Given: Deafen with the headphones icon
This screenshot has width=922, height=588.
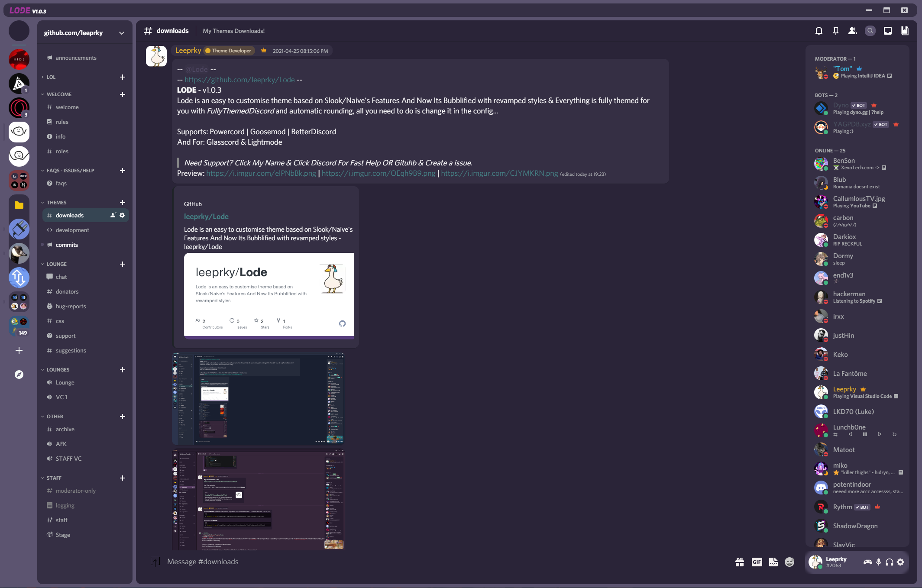Looking at the screenshot, I should [x=890, y=562].
